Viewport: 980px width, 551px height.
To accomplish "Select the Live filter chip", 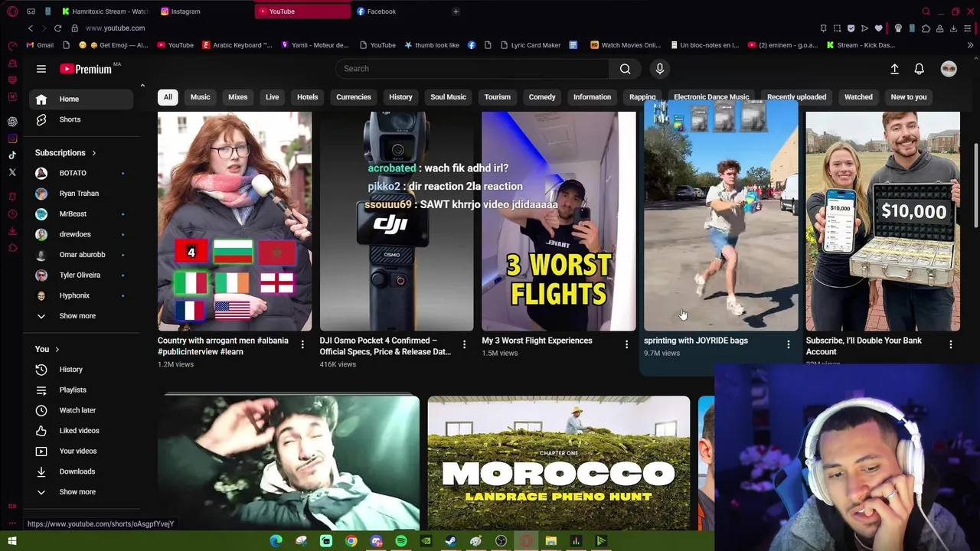I will pos(272,97).
